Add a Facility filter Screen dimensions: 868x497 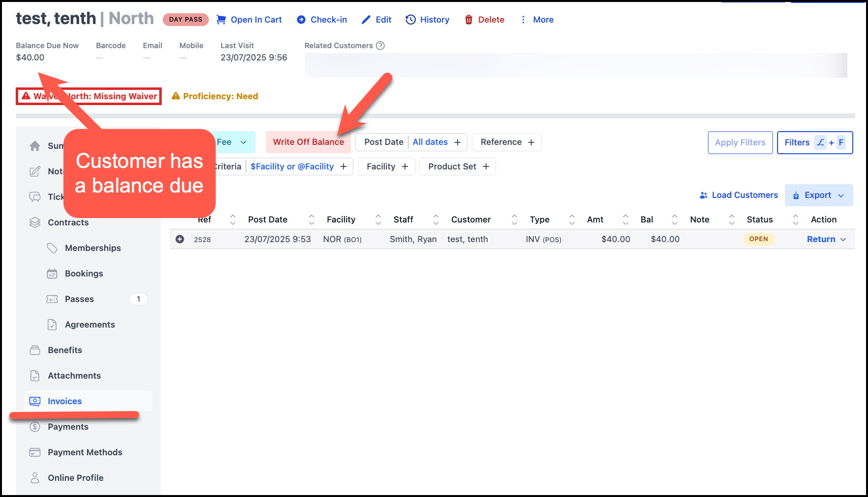point(387,166)
